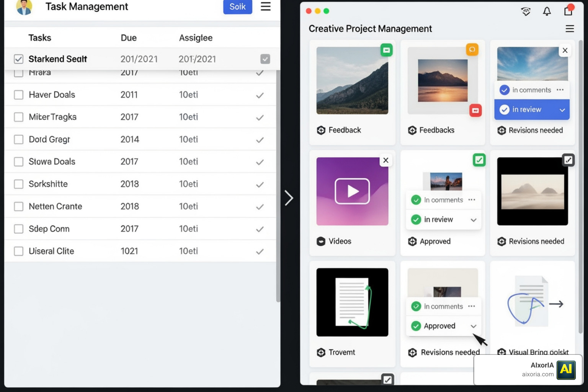This screenshot has width=588, height=392.
Task: Click the green badge on the Feedback card
Action: 387,50
